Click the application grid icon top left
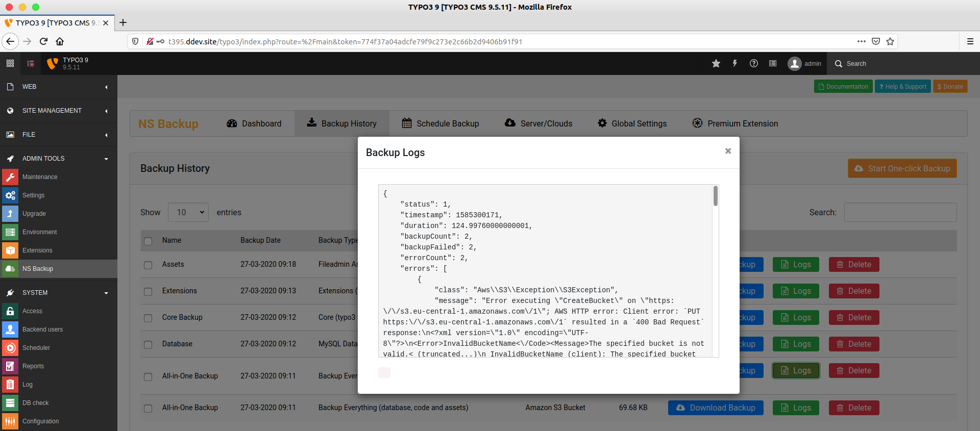The image size is (980, 431). (10, 63)
